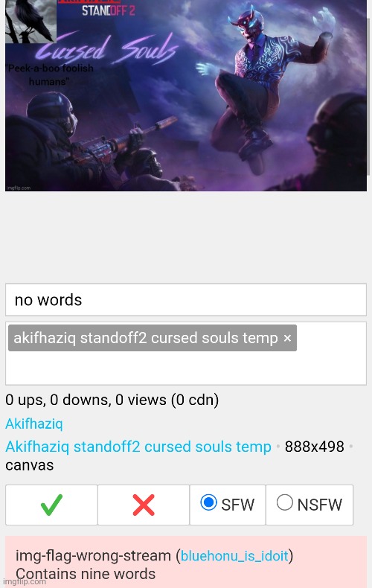Visit bluehonu_is_idoit flagger profile
Screen dimensions: 372x588
pyautogui.click(x=234, y=556)
